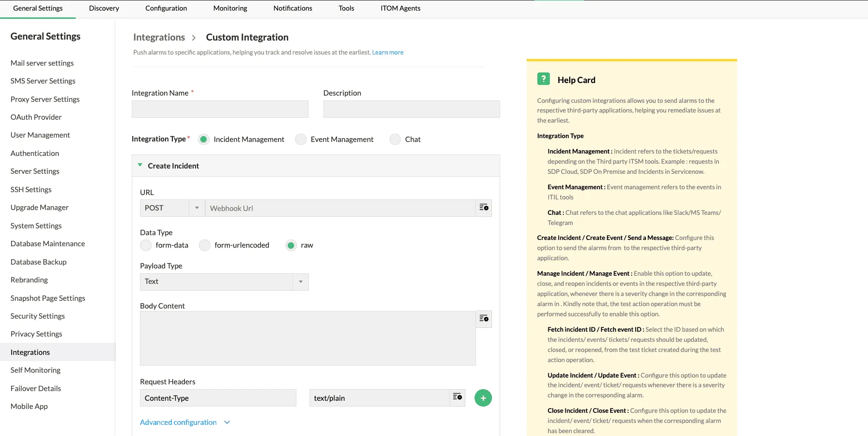Follow the Learn more link
The image size is (868, 436).
click(388, 53)
